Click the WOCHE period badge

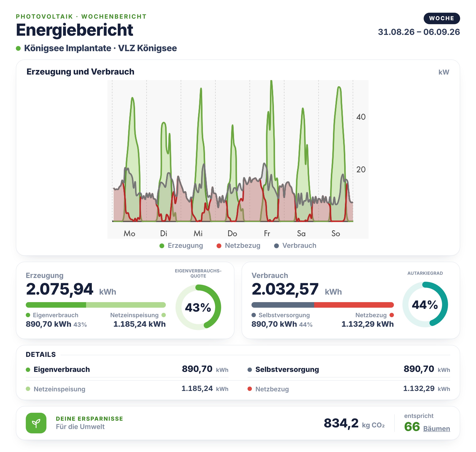click(442, 18)
